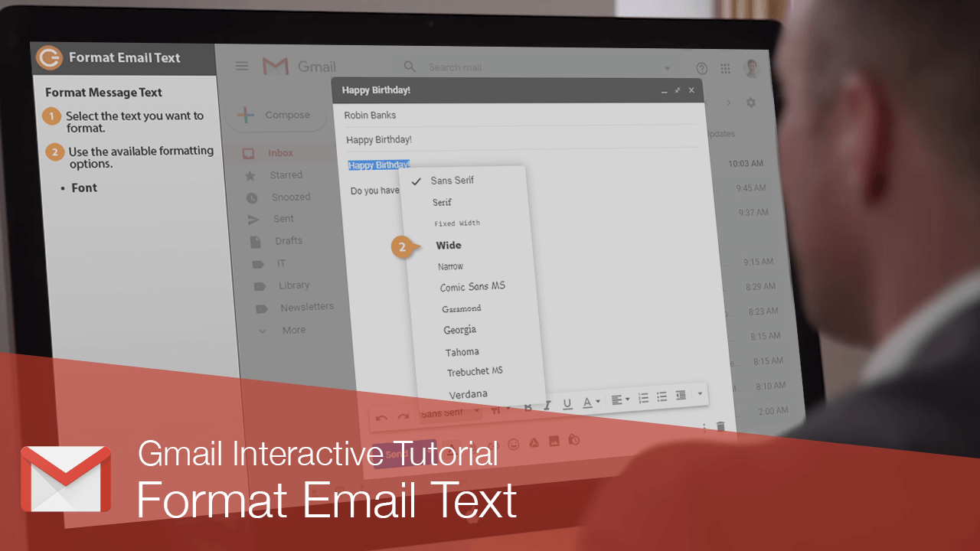This screenshot has width=980, height=551.
Task: Open the settings gear in Gmail
Action: pos(751,103)
